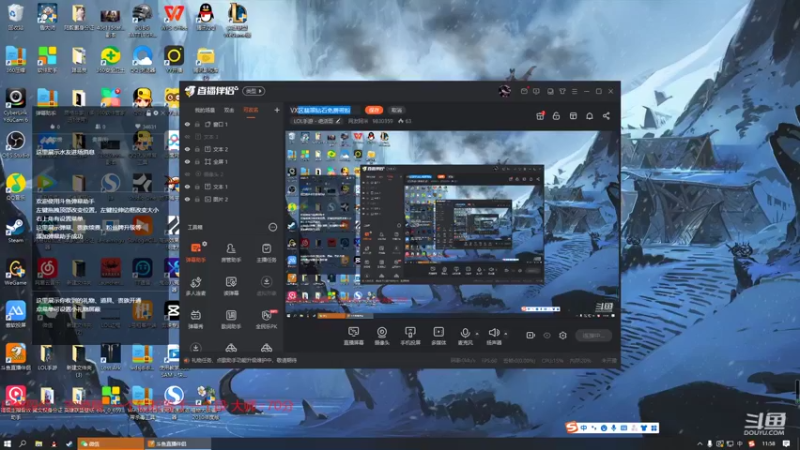The height and width of the screenshot is (450, 800).
Task: Open the WeGame desktop shortcut
Action: 16,272
